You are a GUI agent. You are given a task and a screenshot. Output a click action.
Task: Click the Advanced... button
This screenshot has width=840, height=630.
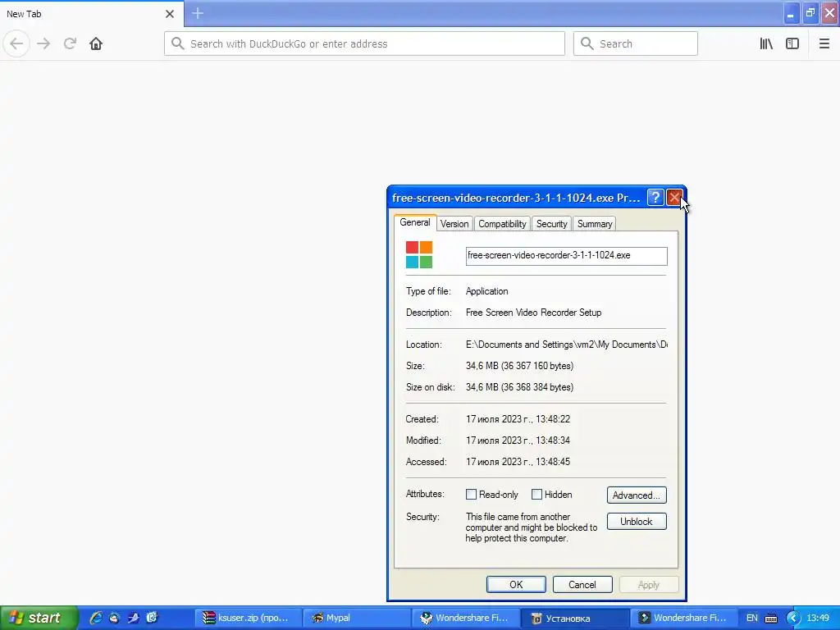coord(637,495)
